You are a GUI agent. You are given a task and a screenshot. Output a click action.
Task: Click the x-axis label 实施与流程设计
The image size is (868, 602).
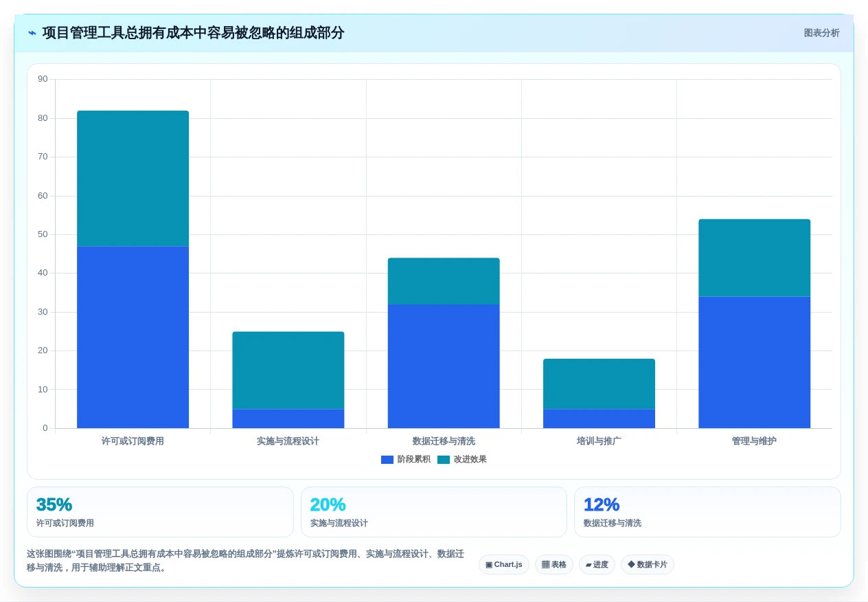pos(288,441)
